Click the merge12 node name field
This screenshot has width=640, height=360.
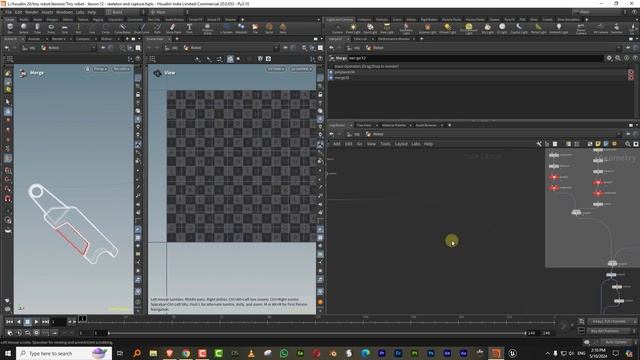point(476,58)
